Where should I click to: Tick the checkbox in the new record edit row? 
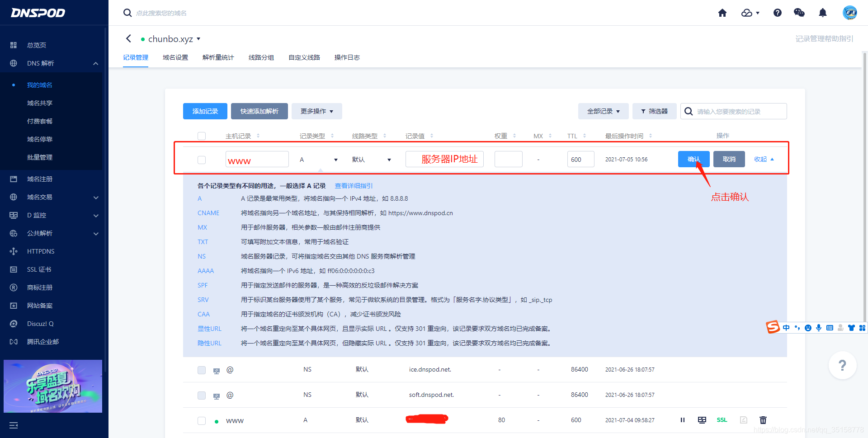(x=202, y=160)
